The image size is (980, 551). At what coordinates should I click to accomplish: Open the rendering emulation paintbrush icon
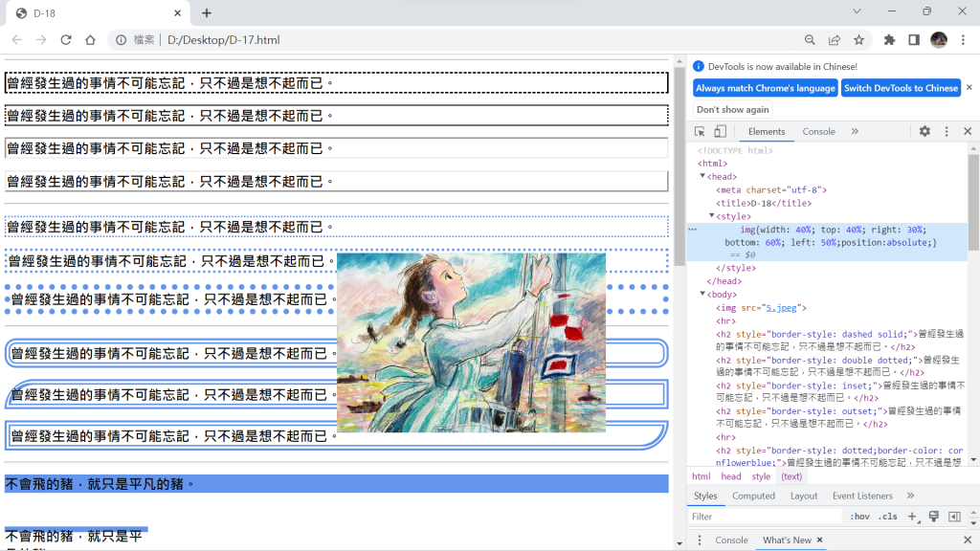(934, 517)
